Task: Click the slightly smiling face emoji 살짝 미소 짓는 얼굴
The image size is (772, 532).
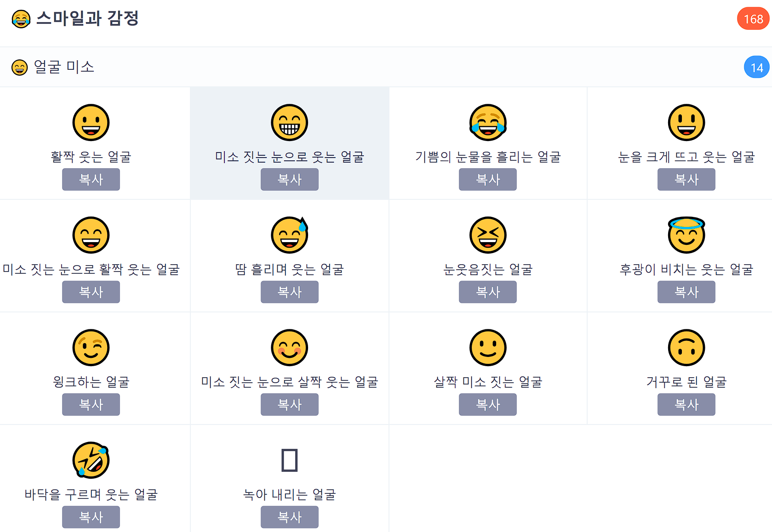Action: pyautogui.click(x=488, y=347)
